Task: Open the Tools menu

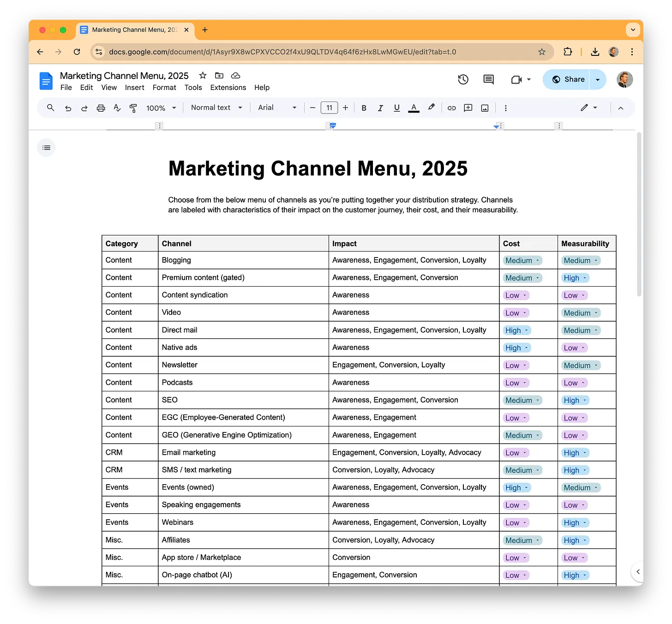Action: [193, 88]
